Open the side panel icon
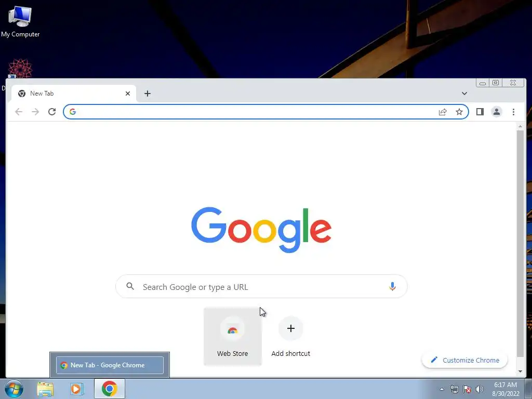Viewport: 532px width, 399px height. 480,112
